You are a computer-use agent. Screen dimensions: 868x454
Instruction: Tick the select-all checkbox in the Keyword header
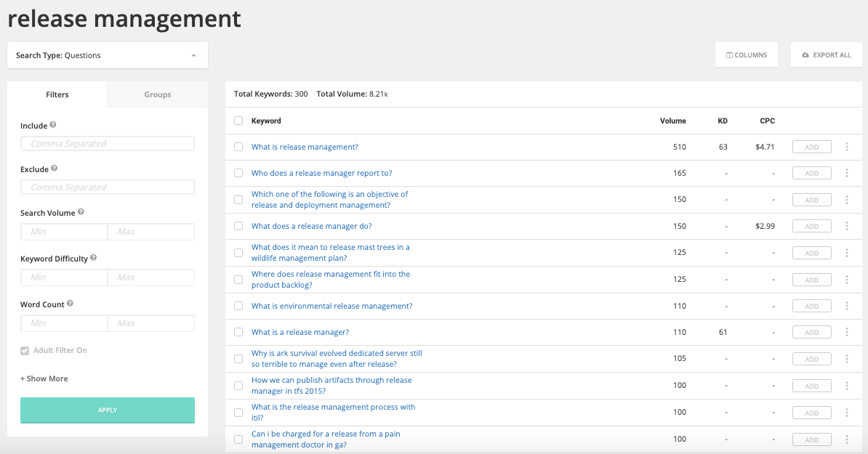[238, 121]
